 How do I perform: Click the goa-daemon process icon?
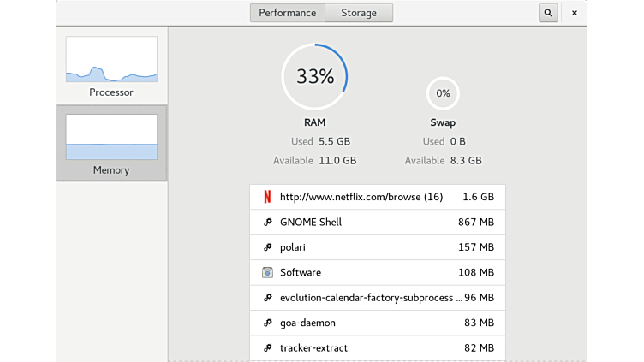point(267,323)
